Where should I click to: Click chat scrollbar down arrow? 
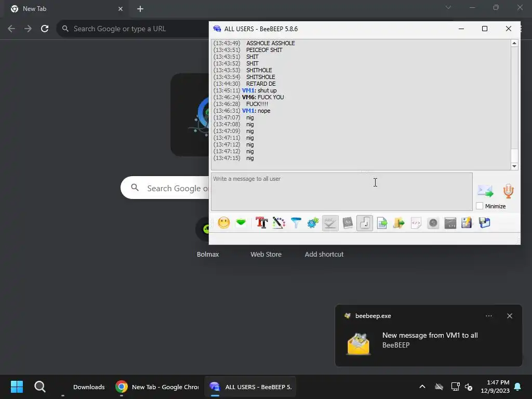tap(514, 166)
